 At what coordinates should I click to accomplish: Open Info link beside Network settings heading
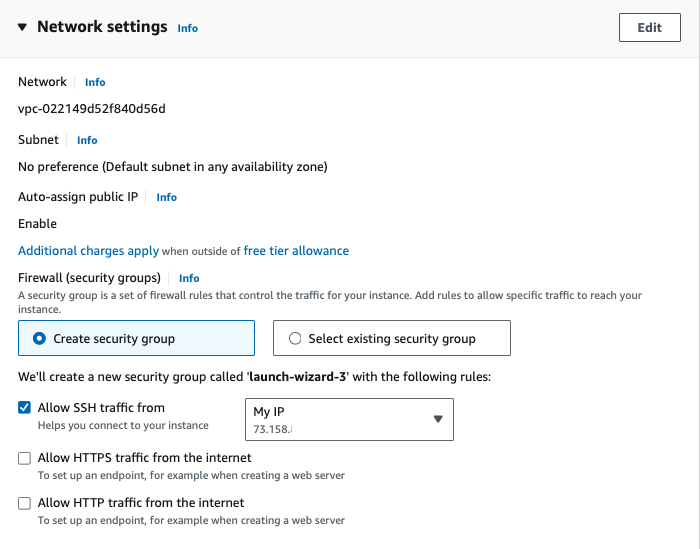click(187, 28)
